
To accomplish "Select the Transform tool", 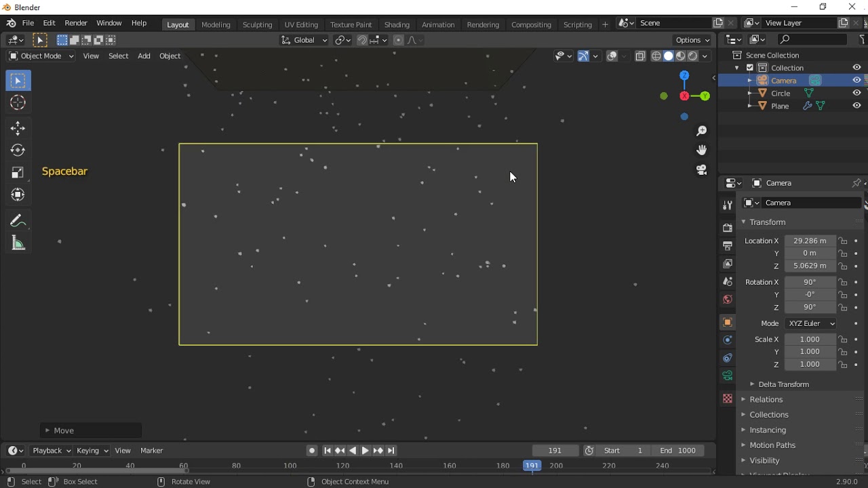I will point(18,195).
